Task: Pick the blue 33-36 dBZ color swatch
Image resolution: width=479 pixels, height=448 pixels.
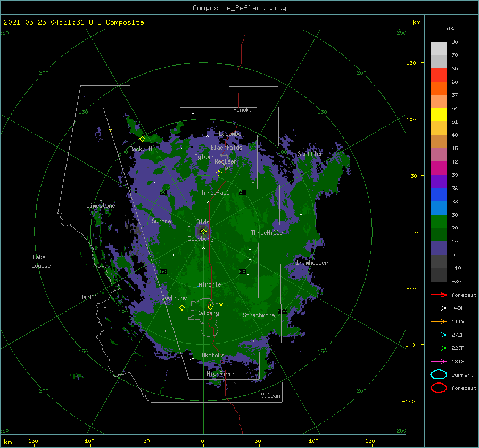Action: [x=439, y=195]
